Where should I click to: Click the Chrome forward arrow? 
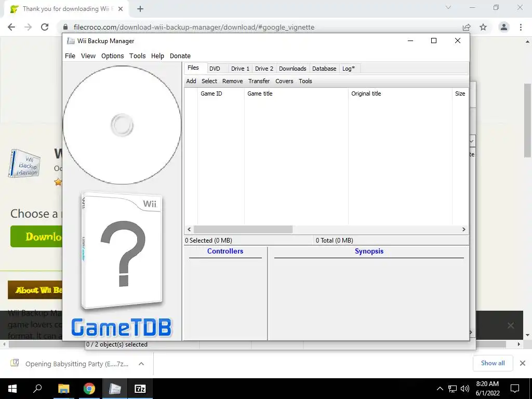click(x=28, y=27)
